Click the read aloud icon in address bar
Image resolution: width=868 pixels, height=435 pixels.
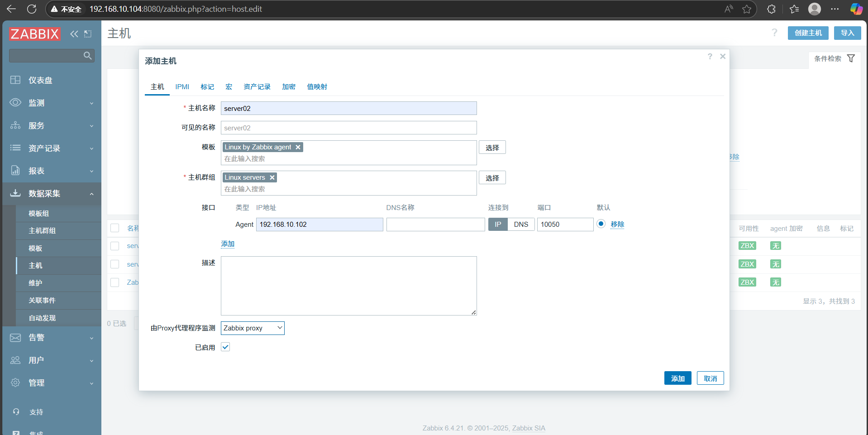coord(729,9)
